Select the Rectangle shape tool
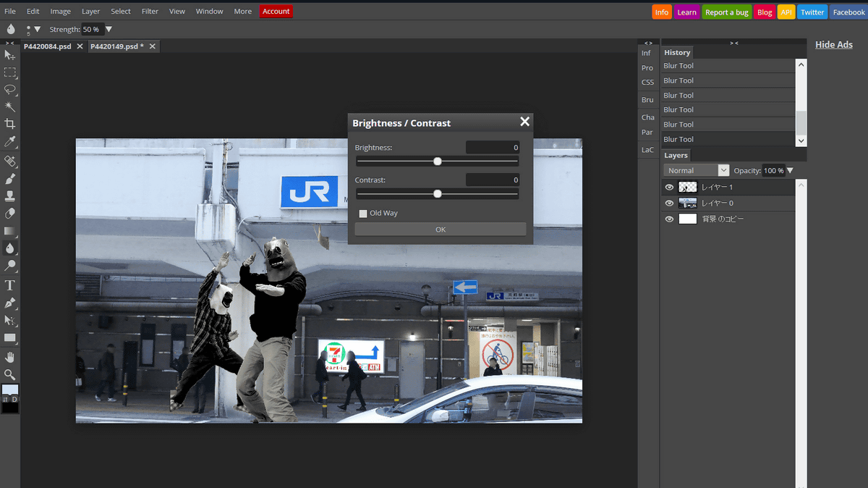The height and width of the screenshot is (488, 868). point(10,337)
